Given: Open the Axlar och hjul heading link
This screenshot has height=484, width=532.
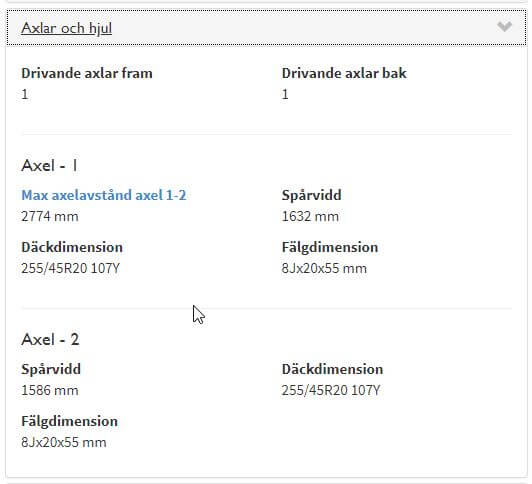Looking at the screenshot, I should pos(66,28).
